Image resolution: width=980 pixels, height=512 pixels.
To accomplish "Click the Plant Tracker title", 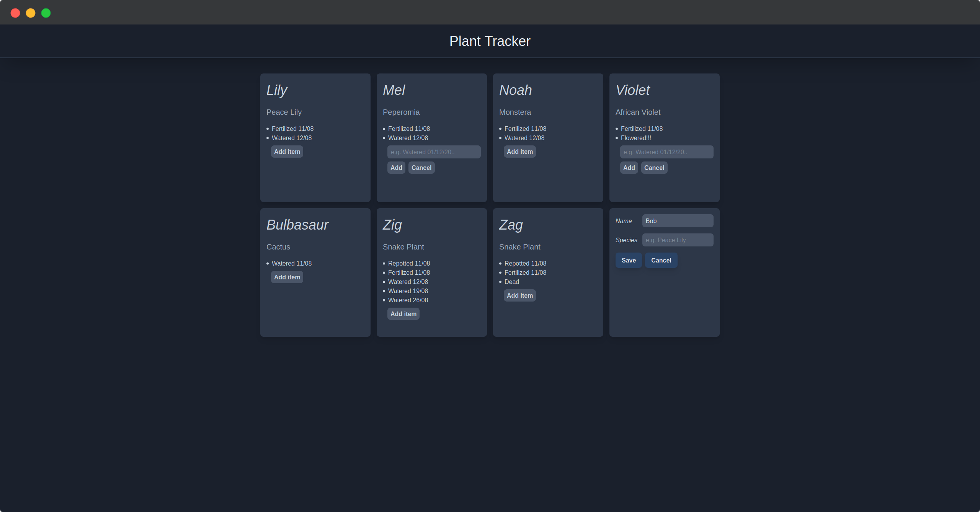I will (490, 41).
